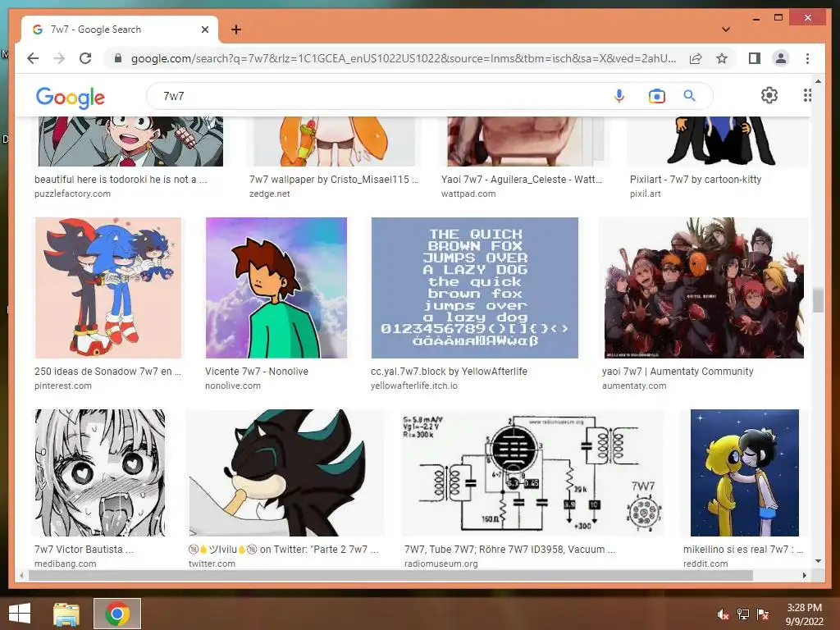Click the pinterest.com source text
Viewport: 840px width, 630px height.
62,386
